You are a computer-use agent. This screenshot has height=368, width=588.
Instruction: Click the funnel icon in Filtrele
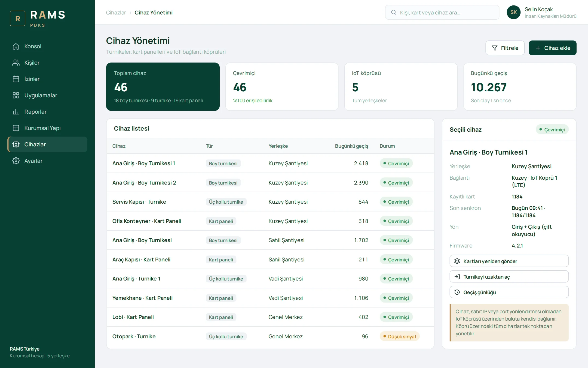pyautogui.click(x=494, y=48)
